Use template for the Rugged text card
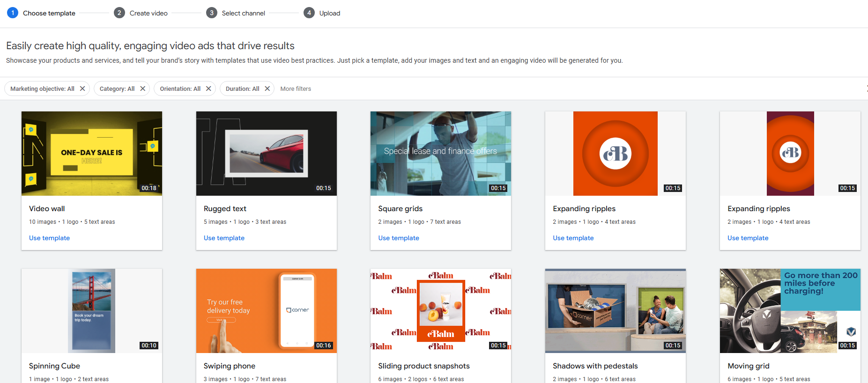This screenshot has width=868, height=383. [x=224, y=238]
